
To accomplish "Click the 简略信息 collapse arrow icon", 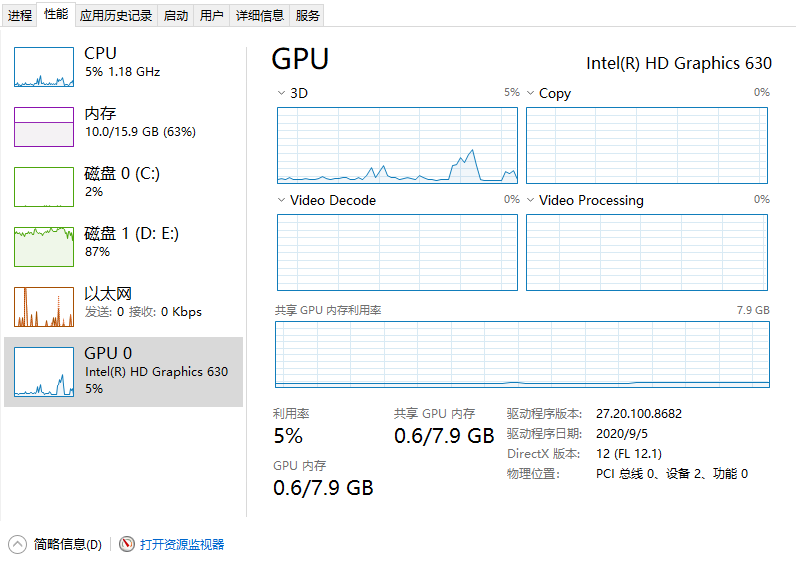I will coord(17,545).
